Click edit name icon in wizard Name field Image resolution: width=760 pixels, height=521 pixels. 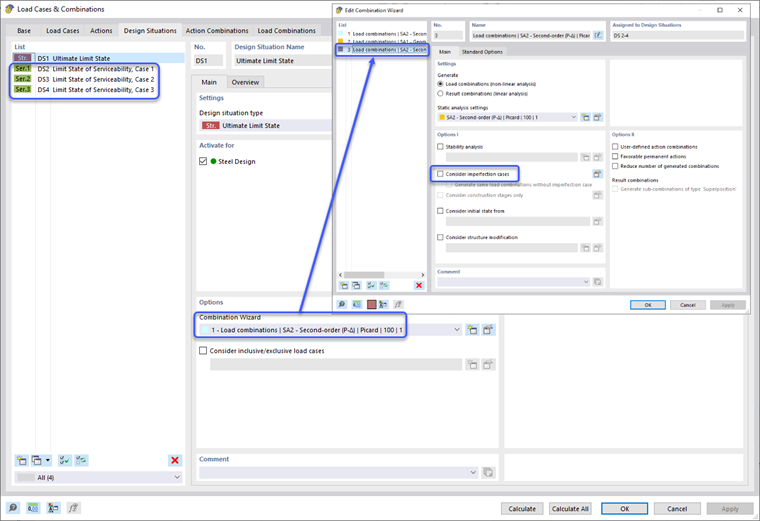tap(598, 35)
